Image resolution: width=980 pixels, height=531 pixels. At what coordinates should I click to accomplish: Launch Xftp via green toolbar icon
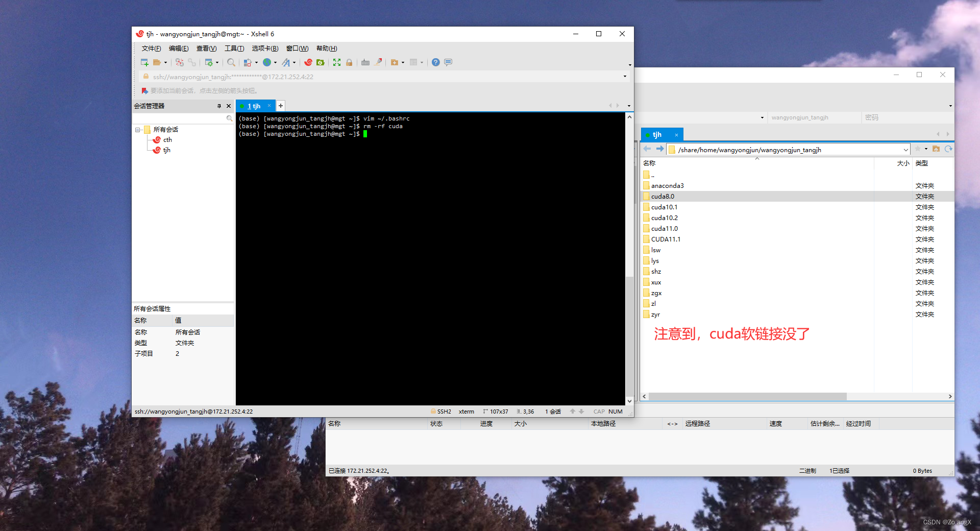[321, 62]
